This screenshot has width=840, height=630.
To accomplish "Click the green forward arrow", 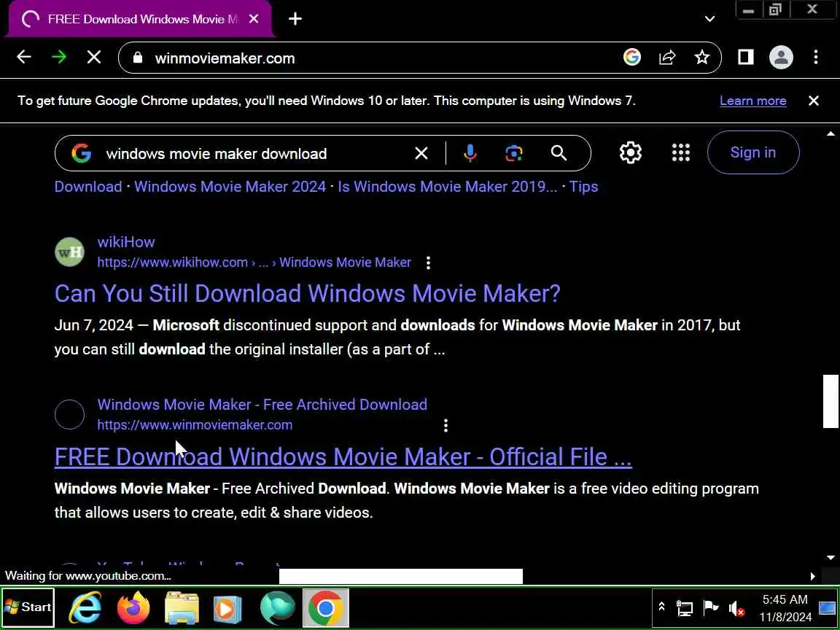I will [x=59, y=58].
